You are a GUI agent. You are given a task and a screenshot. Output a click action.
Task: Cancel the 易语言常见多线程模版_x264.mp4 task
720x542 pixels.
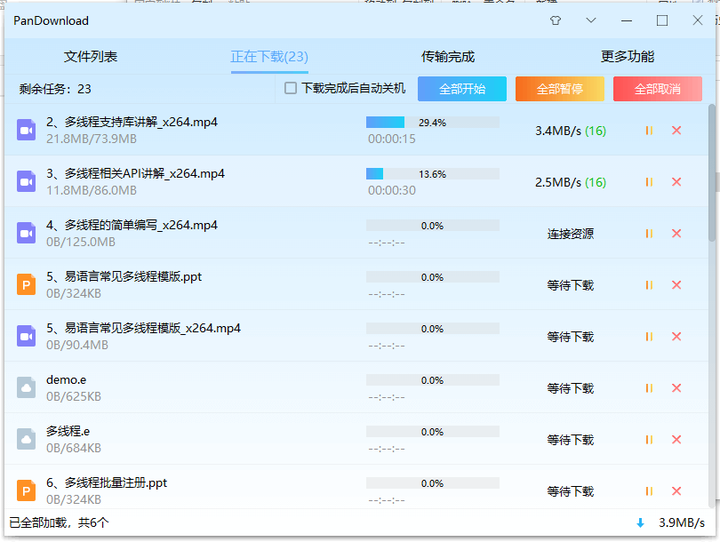pos(676,337)
